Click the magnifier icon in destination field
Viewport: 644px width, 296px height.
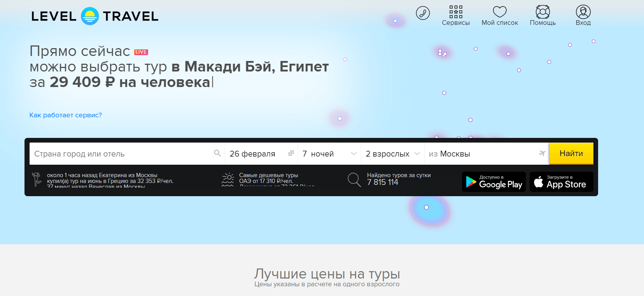[x=217, y=153]
